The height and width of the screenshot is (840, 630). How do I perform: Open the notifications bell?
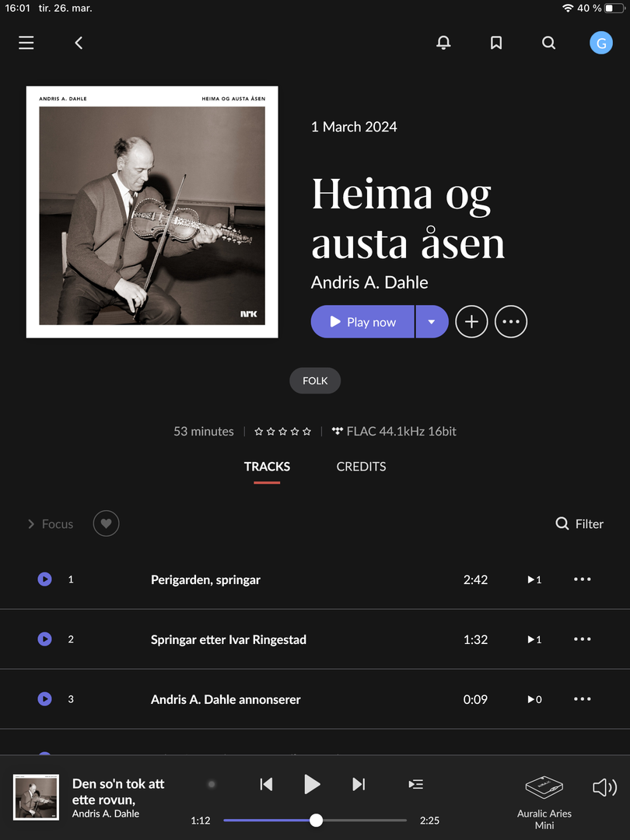(443, 43)
